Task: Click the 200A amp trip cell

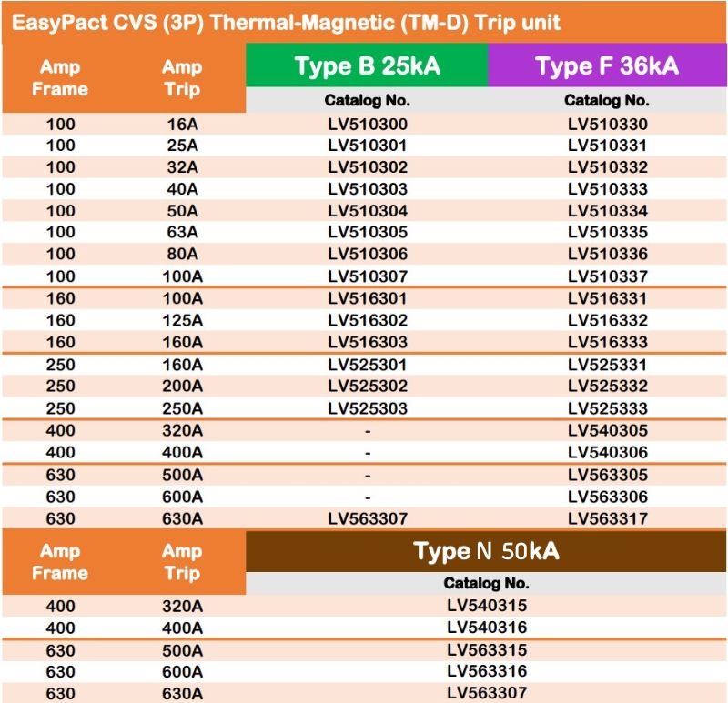Action: [182, 387]
